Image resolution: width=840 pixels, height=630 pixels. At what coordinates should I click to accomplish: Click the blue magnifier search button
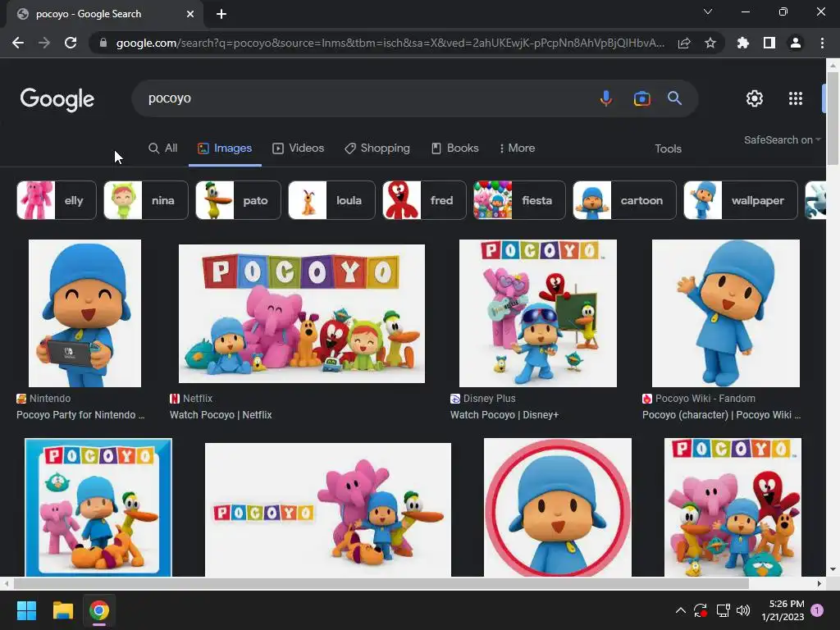click(x=674, y=98)
